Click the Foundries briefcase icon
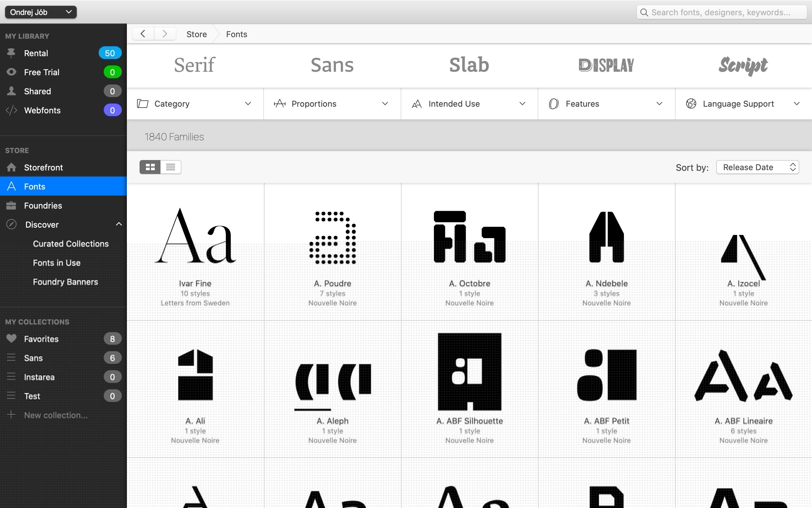The height and width of the screenshot is (508, 812). (x=11, y=205)
